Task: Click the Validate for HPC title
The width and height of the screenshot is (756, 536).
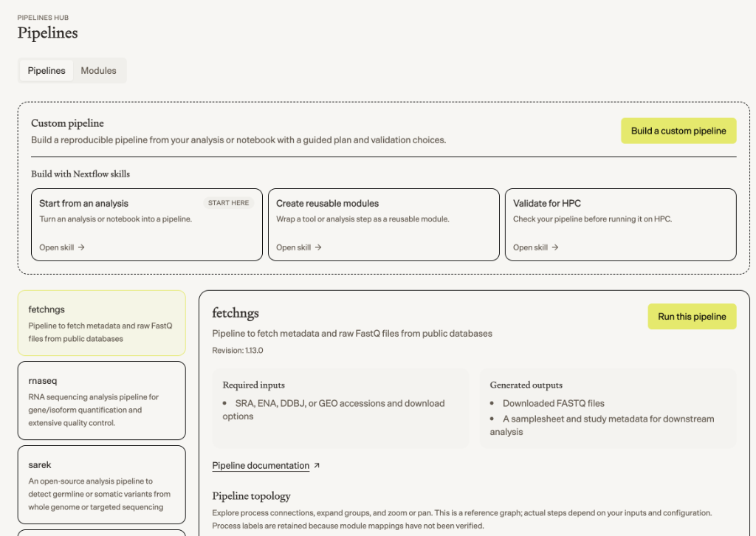Action: (x=547, y=204)
